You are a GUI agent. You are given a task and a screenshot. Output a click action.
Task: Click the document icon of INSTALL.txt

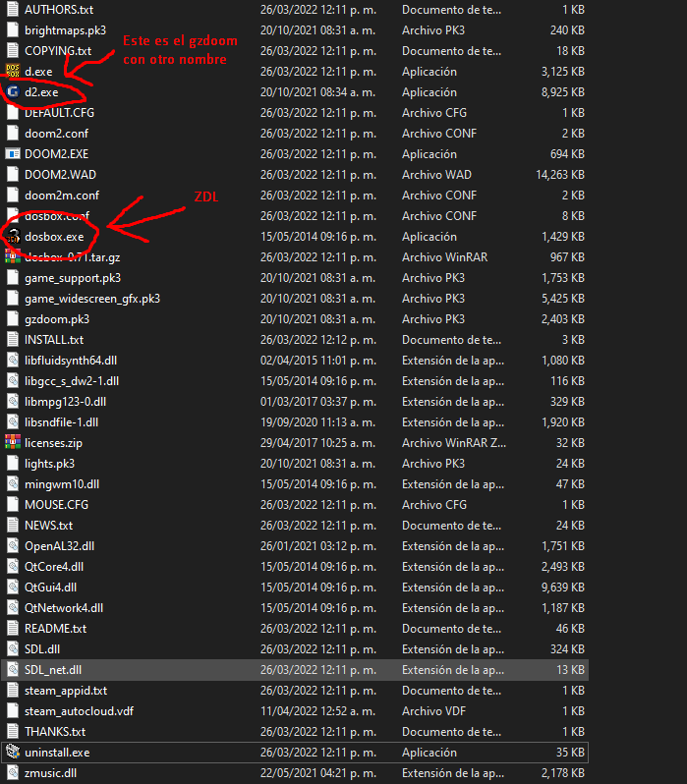13,340
